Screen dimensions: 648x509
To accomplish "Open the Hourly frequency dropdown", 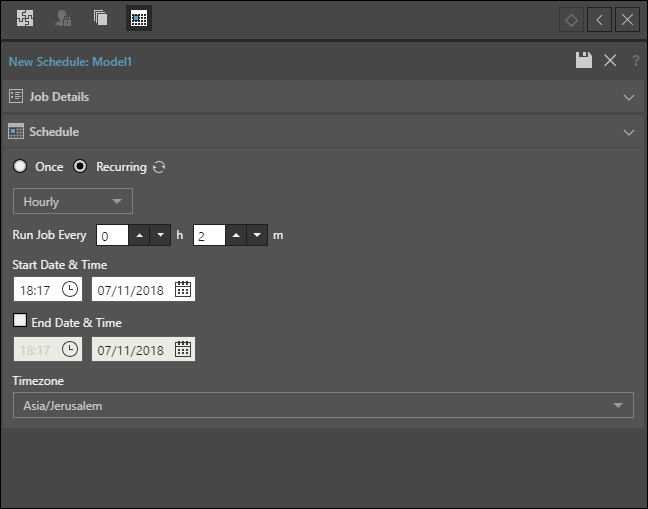I will tap(72, 201).
